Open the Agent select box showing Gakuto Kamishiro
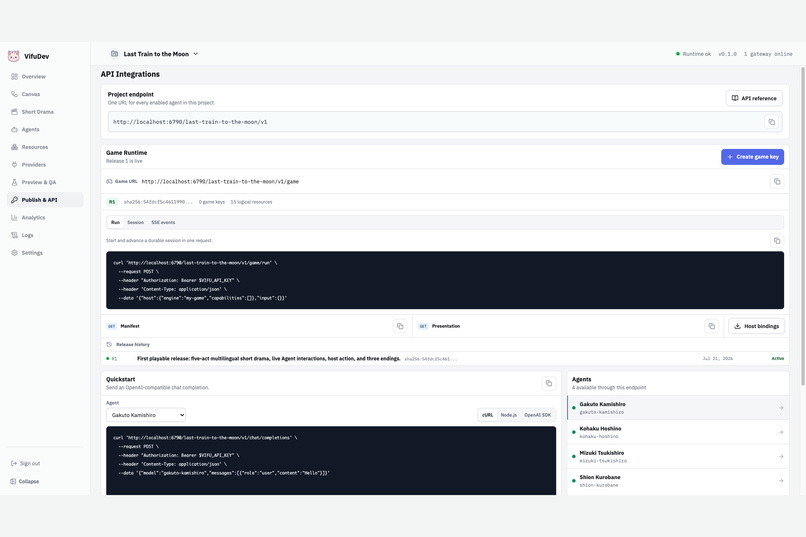 [x=146, y=415]
